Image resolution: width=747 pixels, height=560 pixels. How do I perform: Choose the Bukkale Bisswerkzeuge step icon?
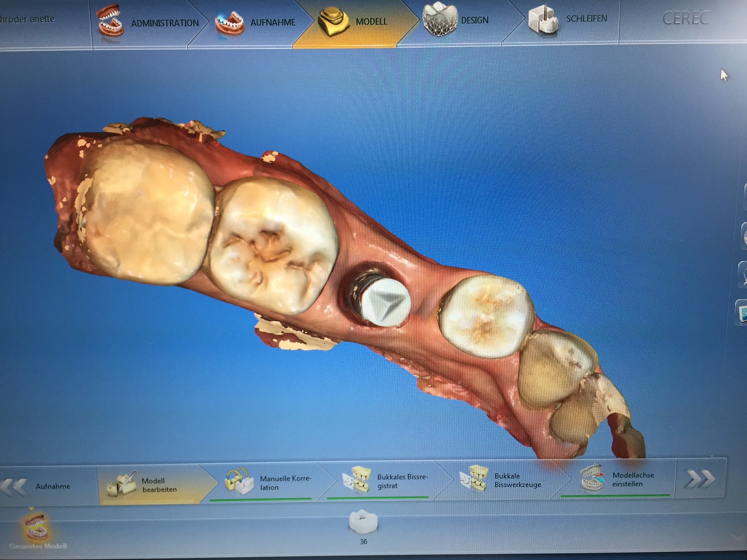pos(474,479)
